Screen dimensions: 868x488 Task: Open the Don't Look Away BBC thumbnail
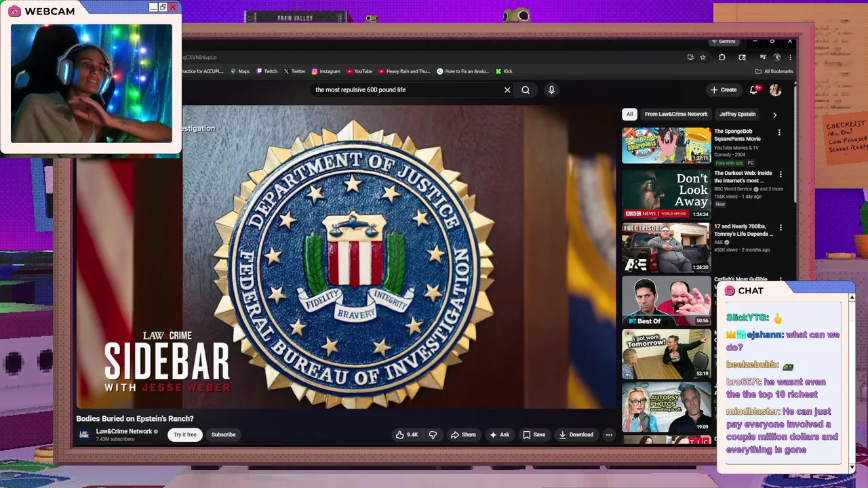[x=666, y=195]
